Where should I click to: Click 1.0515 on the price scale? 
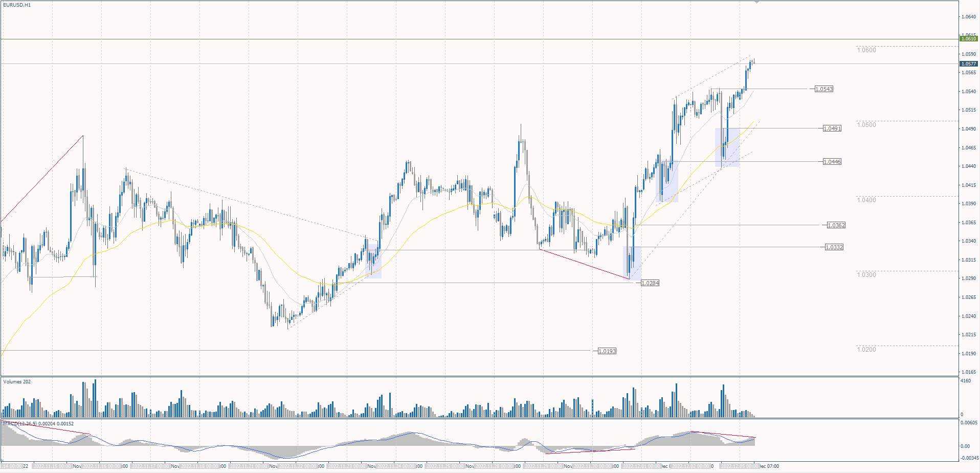tap(968, 110)
